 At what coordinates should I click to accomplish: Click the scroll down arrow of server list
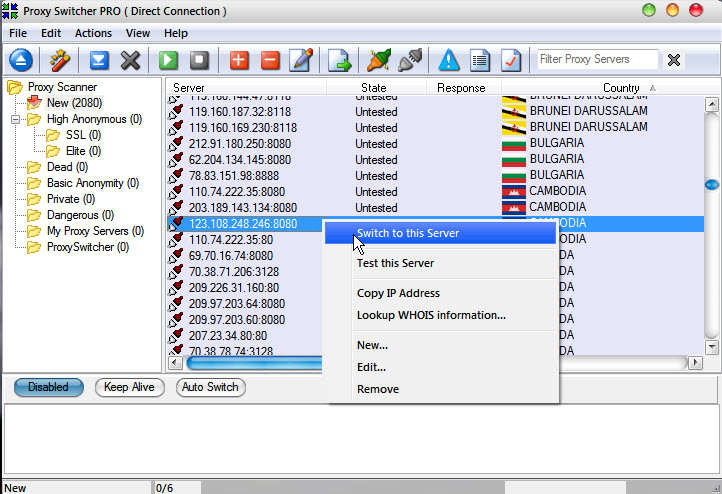click(712, 347)
